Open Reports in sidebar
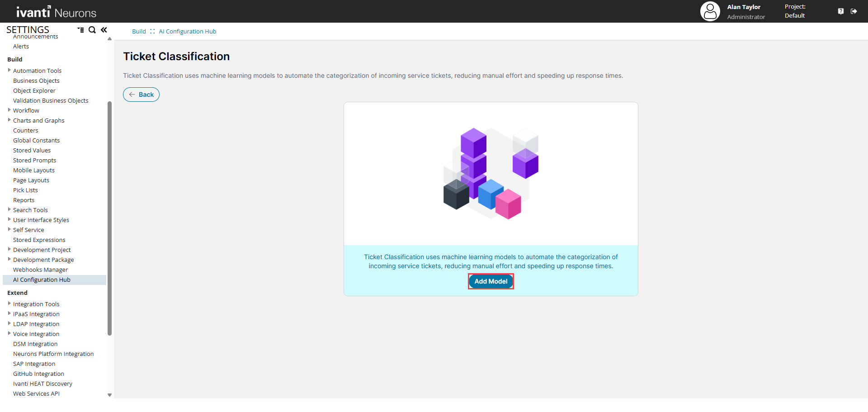 [x=24, y=200]
